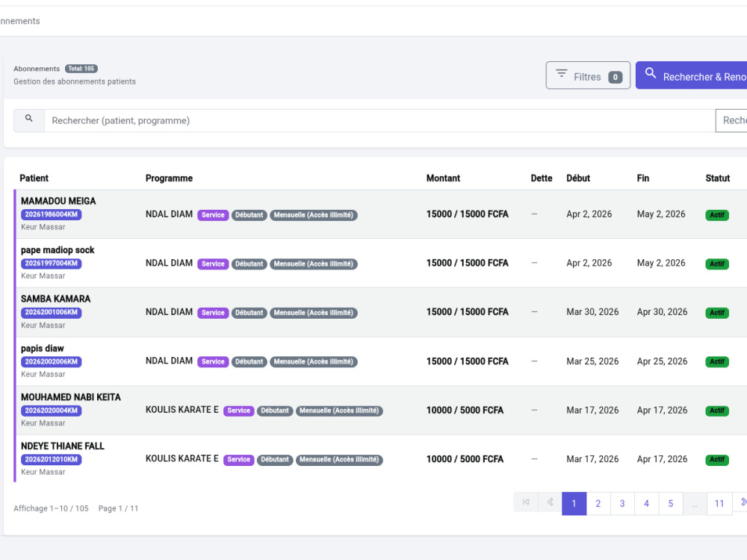The height and width of the screenshot is (560, 747).
Task: Click the Dette column header
Action: (541, 178)
